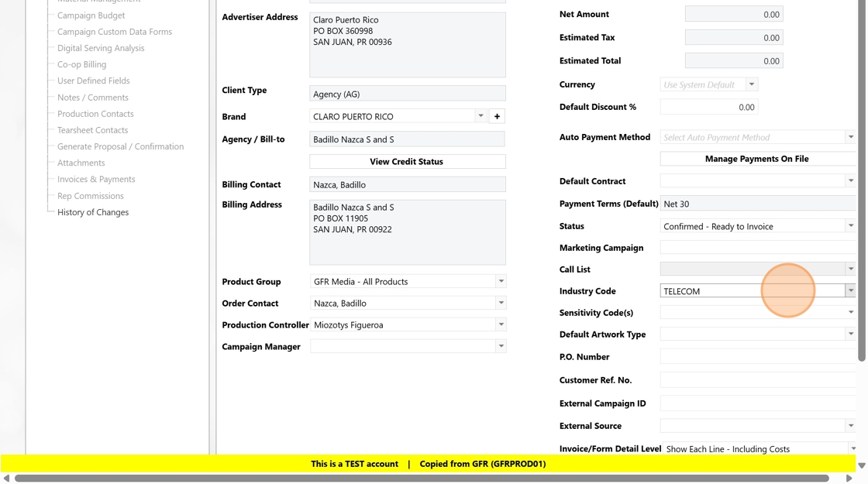Click the Billing Address box
Image resolution: width=868 pixels, height=484 pixels.
coord(408,232)
